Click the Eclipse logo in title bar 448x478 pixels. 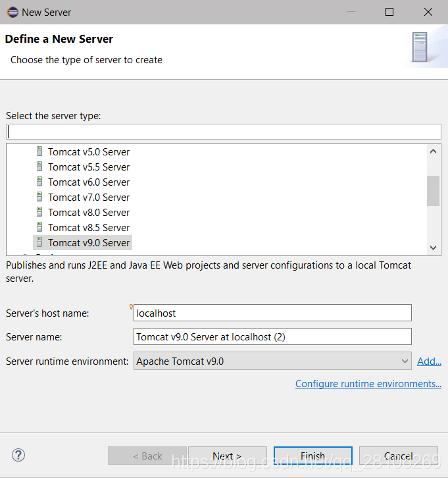(12, 13)
